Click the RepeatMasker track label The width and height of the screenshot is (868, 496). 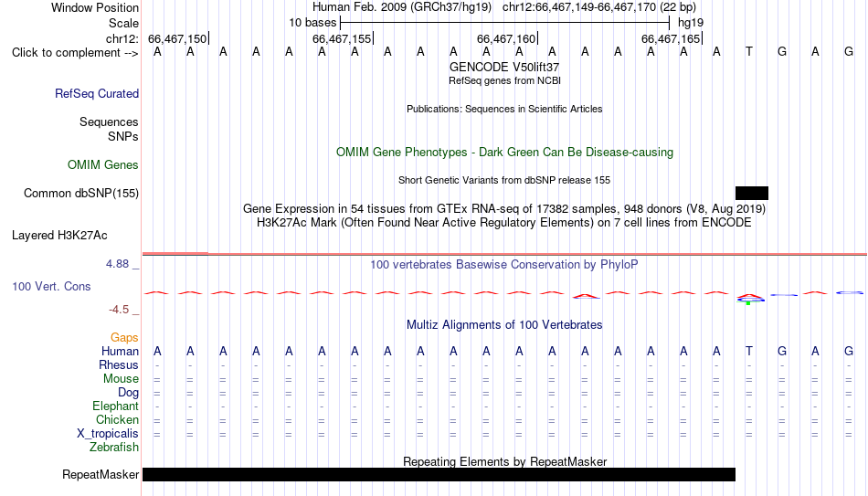101,474
